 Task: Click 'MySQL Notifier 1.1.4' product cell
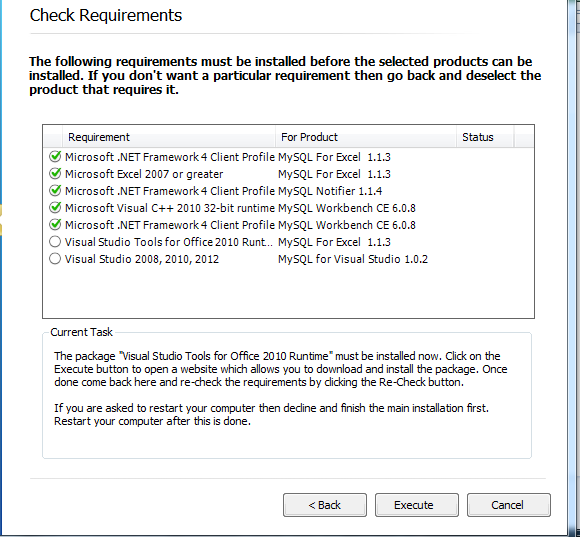[330, 191]
